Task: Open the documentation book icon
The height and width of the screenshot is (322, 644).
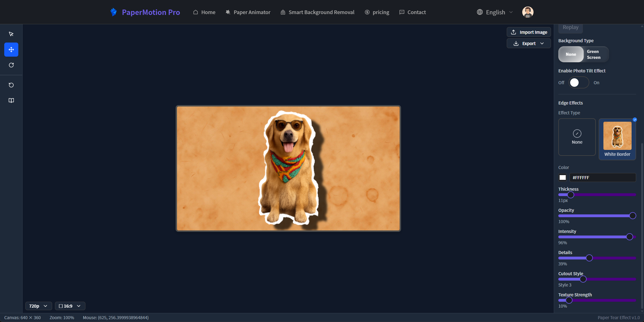Action: [11, 100]
